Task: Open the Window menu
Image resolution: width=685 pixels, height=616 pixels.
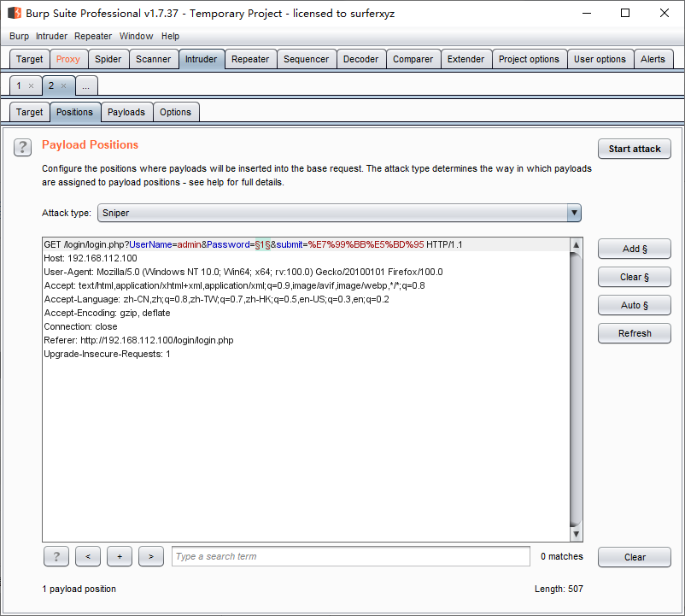Action: (137, 36)
